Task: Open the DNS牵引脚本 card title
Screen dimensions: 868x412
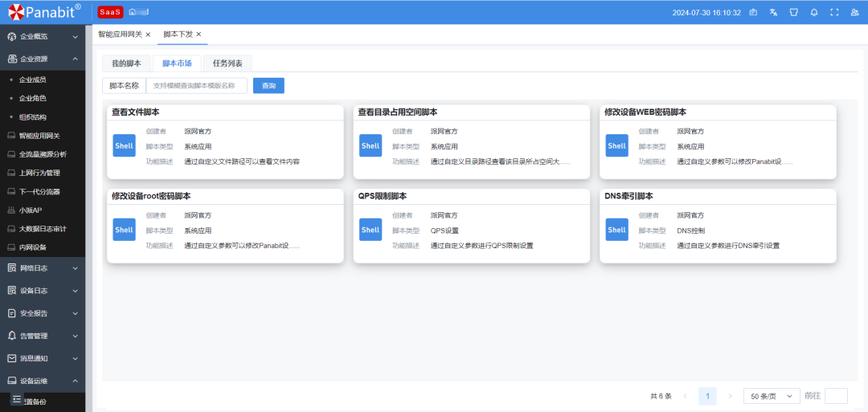Action: tap(628, 196)
